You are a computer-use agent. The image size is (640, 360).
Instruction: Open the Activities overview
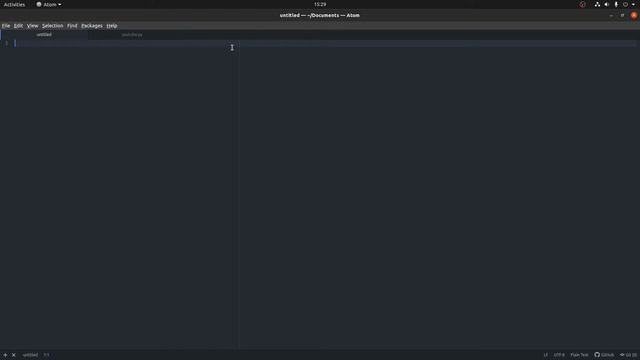(x=14, y=4)
